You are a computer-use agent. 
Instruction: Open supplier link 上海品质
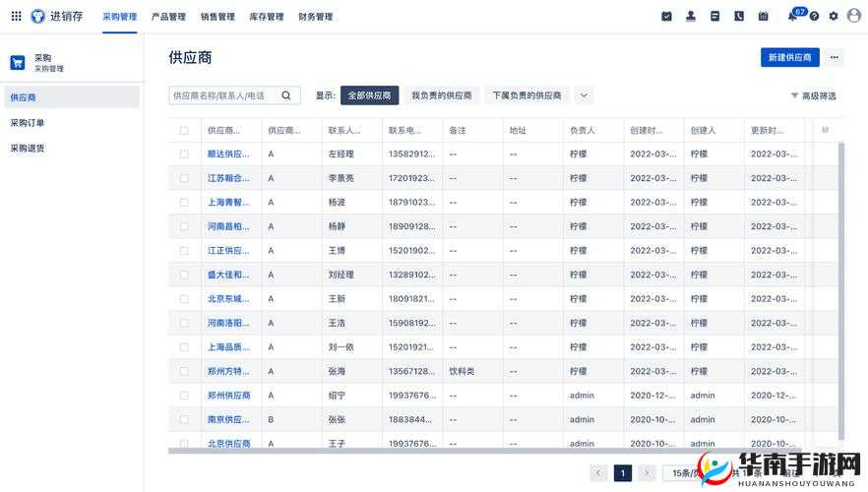(228, 347)
